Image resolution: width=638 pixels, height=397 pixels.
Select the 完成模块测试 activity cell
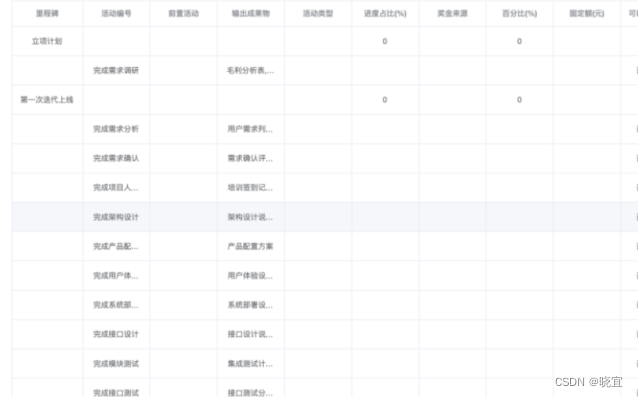point(116,364)
